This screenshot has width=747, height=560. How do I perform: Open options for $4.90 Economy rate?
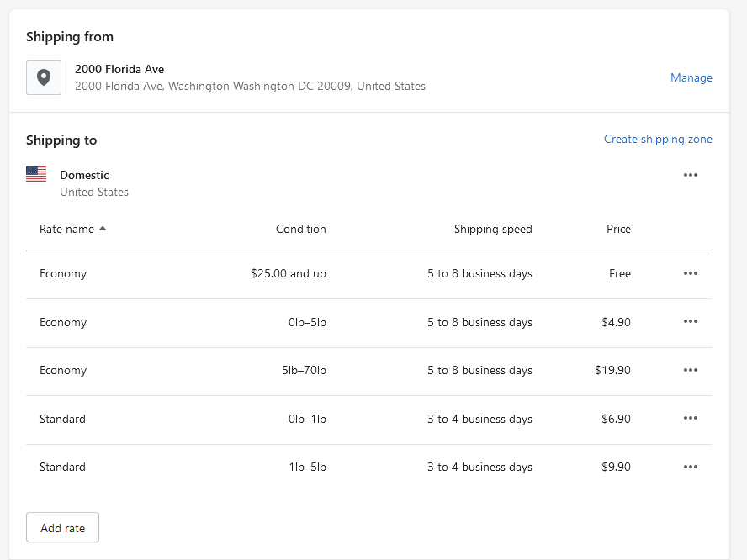pos(691,322)
